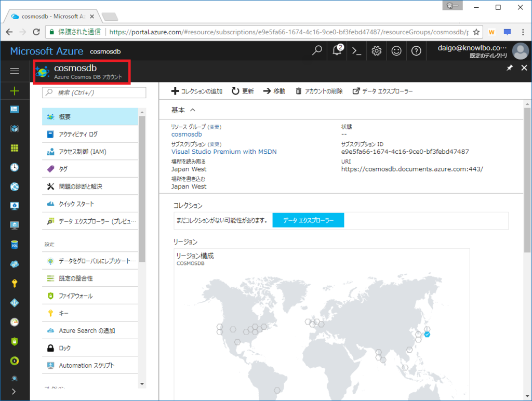Click the selected Japan West region marker
The width and height of the screenshot is (532, 401).
pos(427,335)
